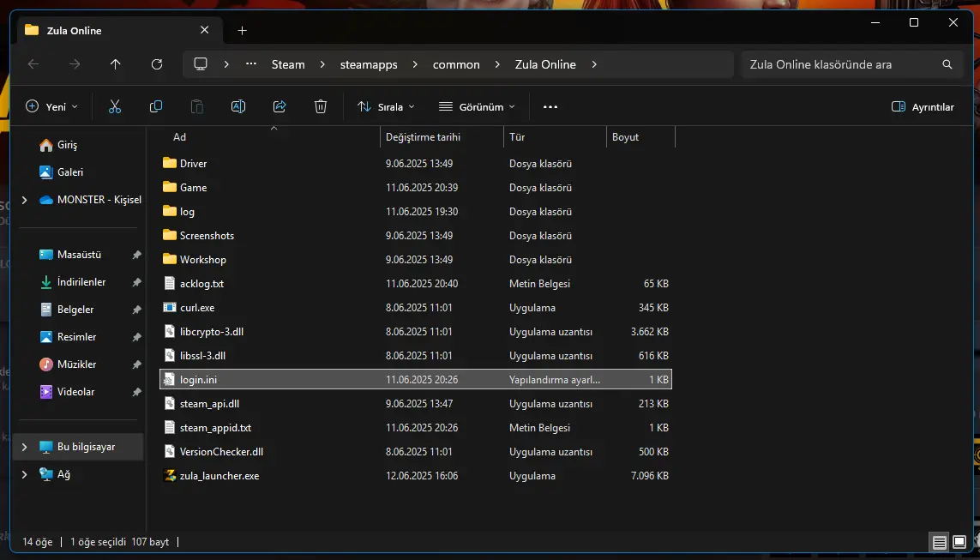Open the Görünüm view dropdown
Image resolution: width=980 pixels, height=560 pixels.
click(x=477, y=107)
